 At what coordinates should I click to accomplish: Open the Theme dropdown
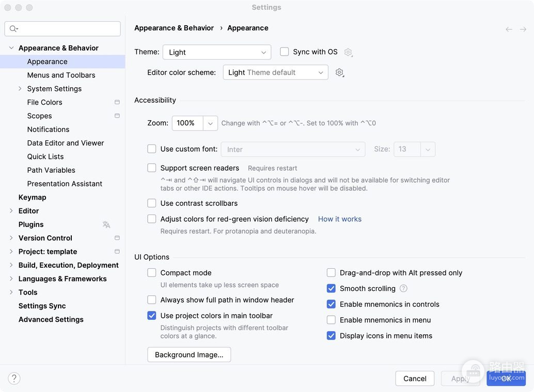[x=217, y=52]
